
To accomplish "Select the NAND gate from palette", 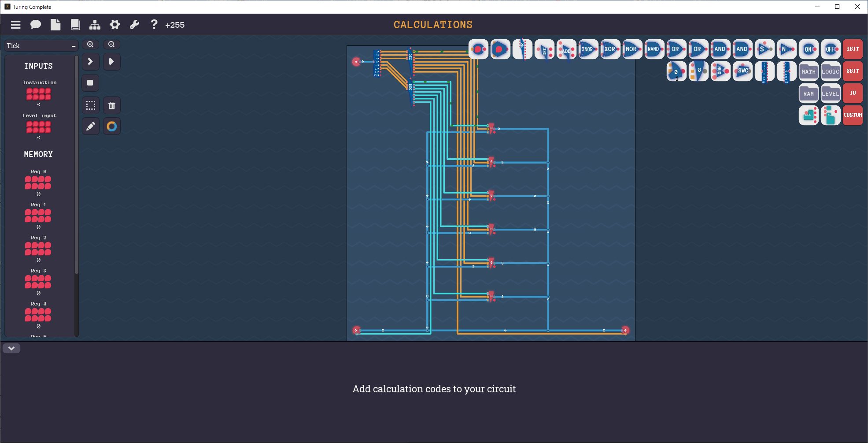I will click(654, 49).
